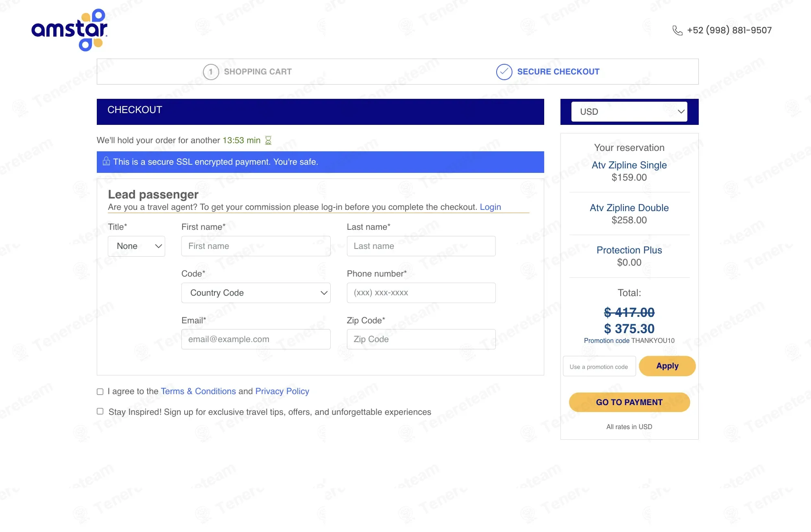This screenshot has height=532, width=811.
Task: Click the Shopping Cart step number icon
Action: click(x=211, y=72)
